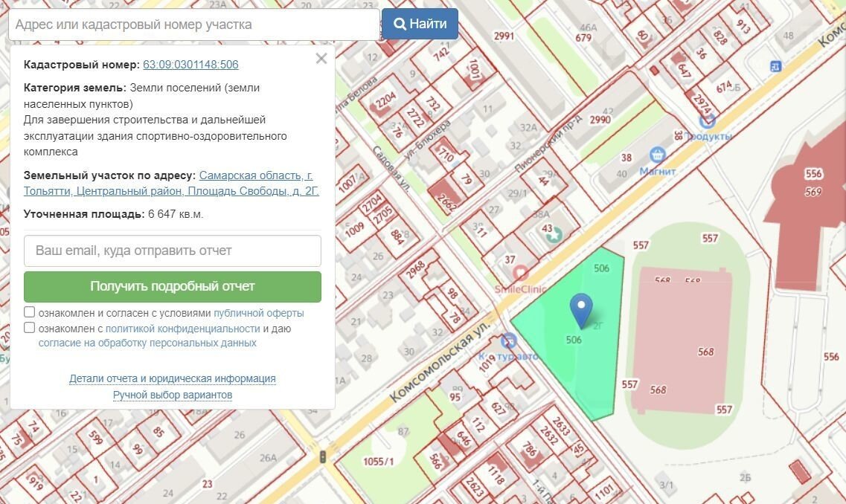This screenshot has width=846, height=504.
Task: Accept the публичной оферты terms checkbox
Action: pyautogui.click(x=30, y=312)
